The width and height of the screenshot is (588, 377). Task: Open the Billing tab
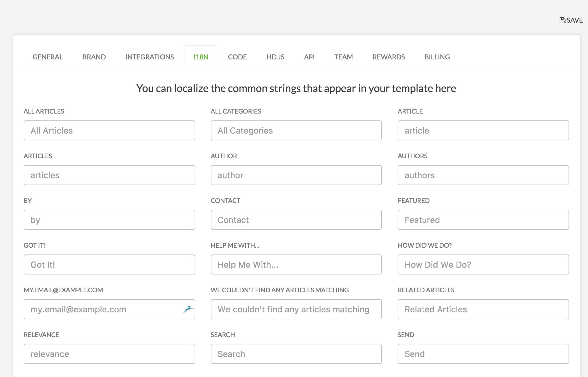437,57
